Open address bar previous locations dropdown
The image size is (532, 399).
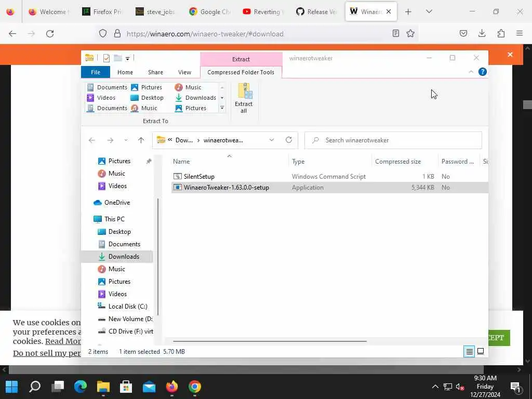[271, 140]
